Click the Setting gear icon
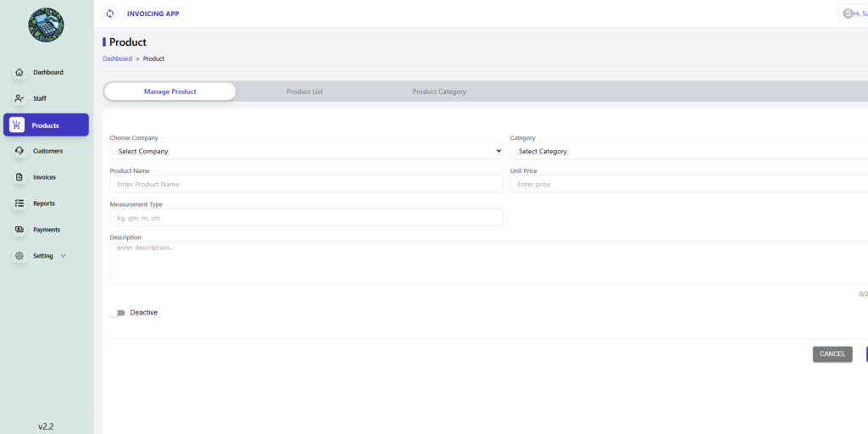This screenshot has width=868, height=434. (19, 256)
